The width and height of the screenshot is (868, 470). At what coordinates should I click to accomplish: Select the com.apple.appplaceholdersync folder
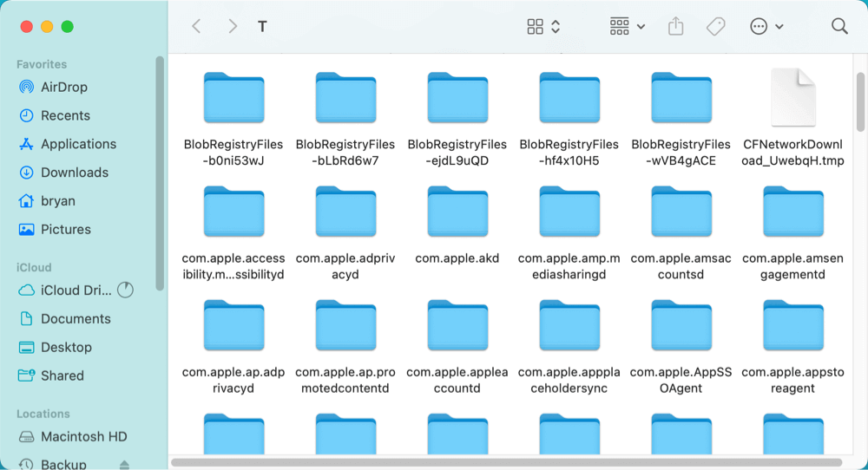[x=569, y=325]
